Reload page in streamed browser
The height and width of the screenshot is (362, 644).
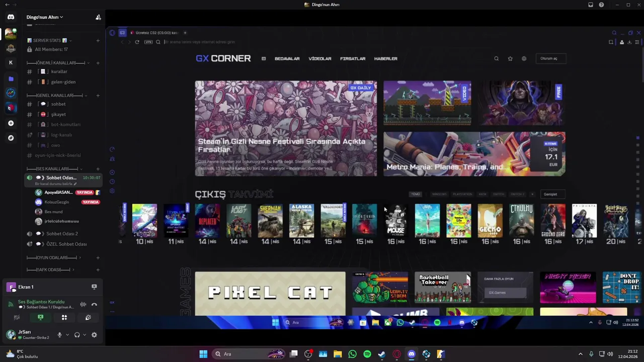click(x=137, y=42)
